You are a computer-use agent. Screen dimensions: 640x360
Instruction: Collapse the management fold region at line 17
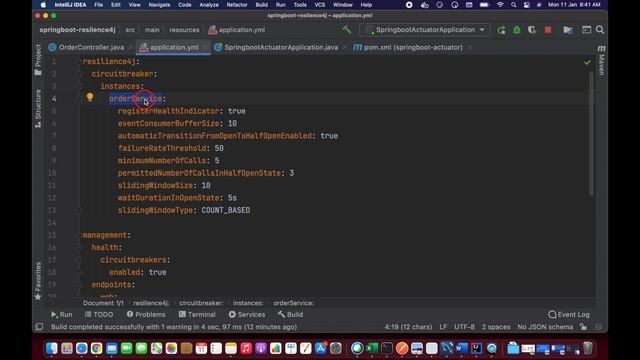click(80, 260)
